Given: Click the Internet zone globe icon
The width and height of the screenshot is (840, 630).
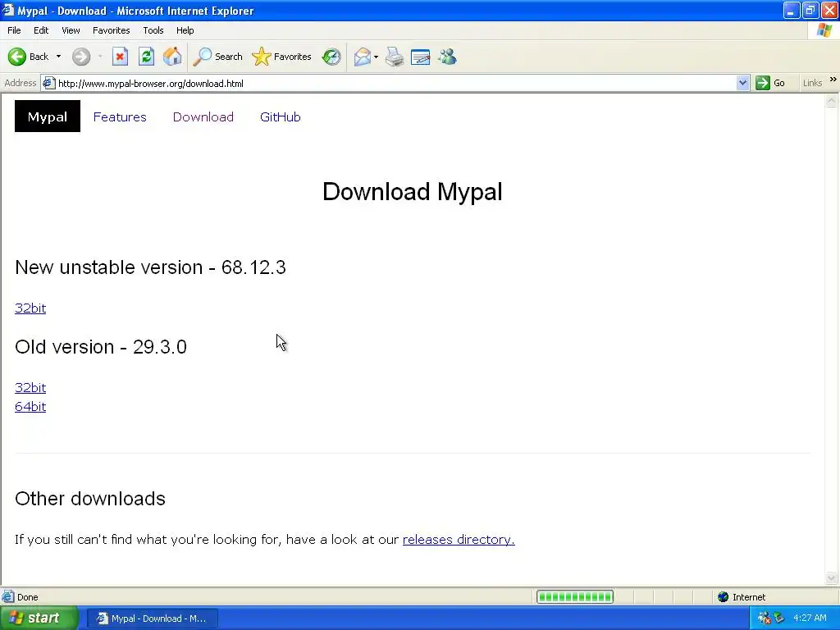Looking at the screenshot, I should (x=724, y=597).
